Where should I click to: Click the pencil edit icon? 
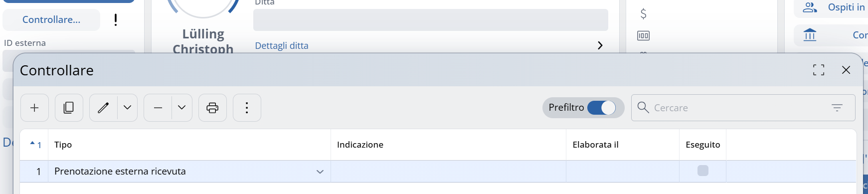click(103, 108)
